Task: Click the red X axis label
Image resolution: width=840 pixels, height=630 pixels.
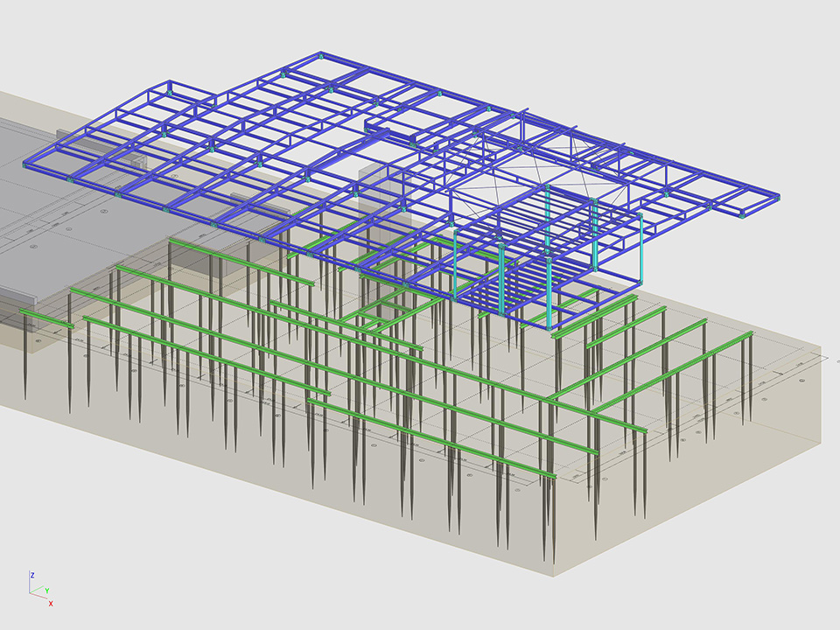Action: pos(51,604)
